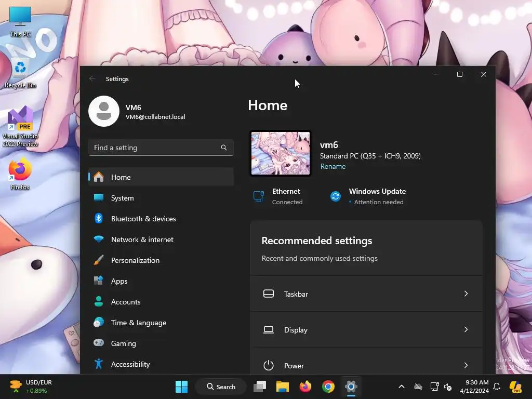This screenshot has height=399, width=532.
Task: Open Accounts settings category
Action: coord(161,302)
